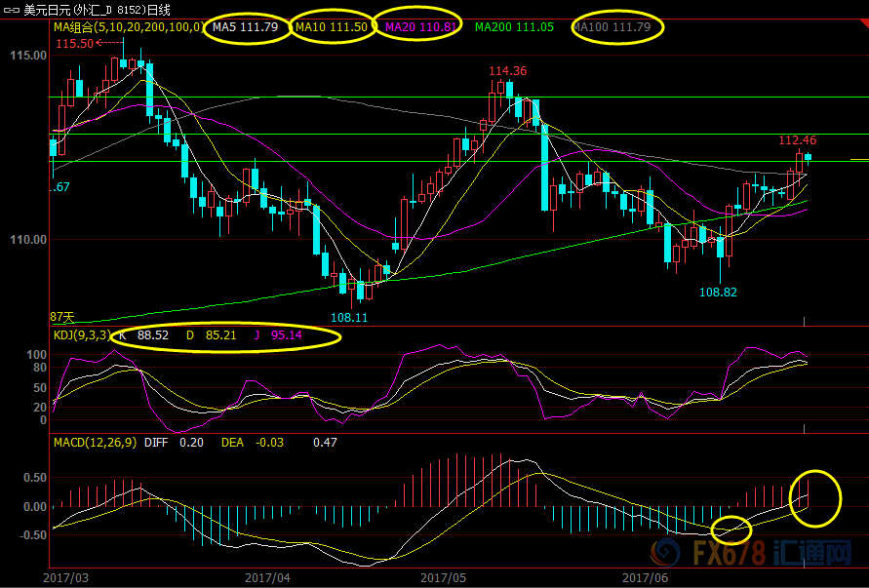This screenshot has height=588, width=869.
Task: Select the 108.82 low price label
Action: [x=718, y=293]
